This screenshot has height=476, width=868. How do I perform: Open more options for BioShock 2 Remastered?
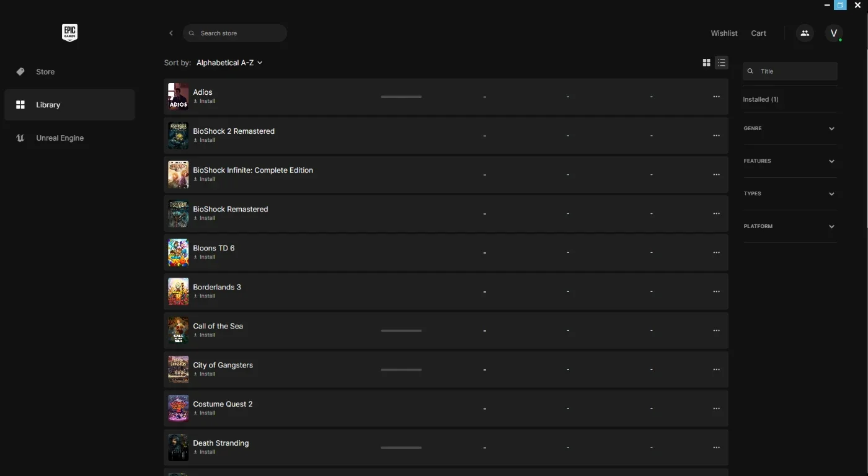coord(716,136)
